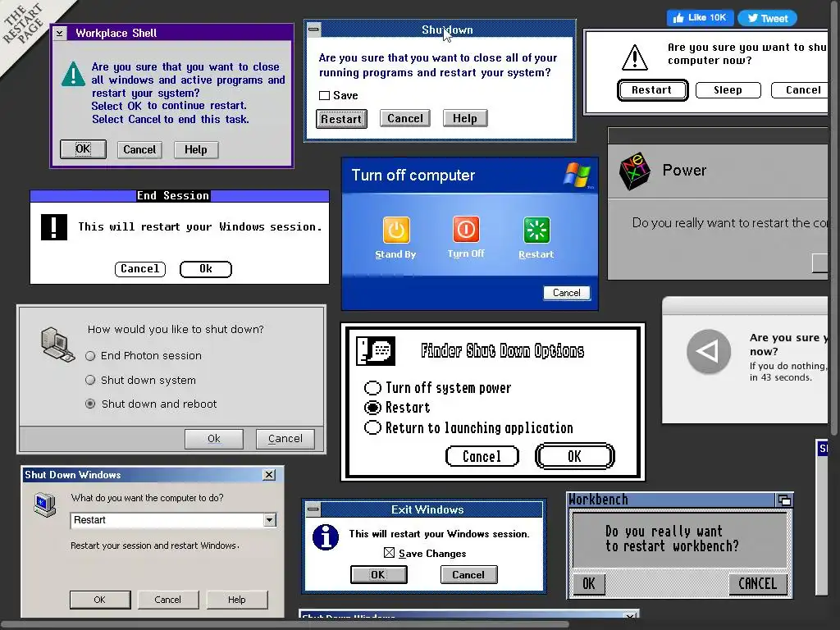The width and height of the screenshot is (840, 630).
Task: Click Cancel in Turn off computer dialog
Action: point(567,293)
